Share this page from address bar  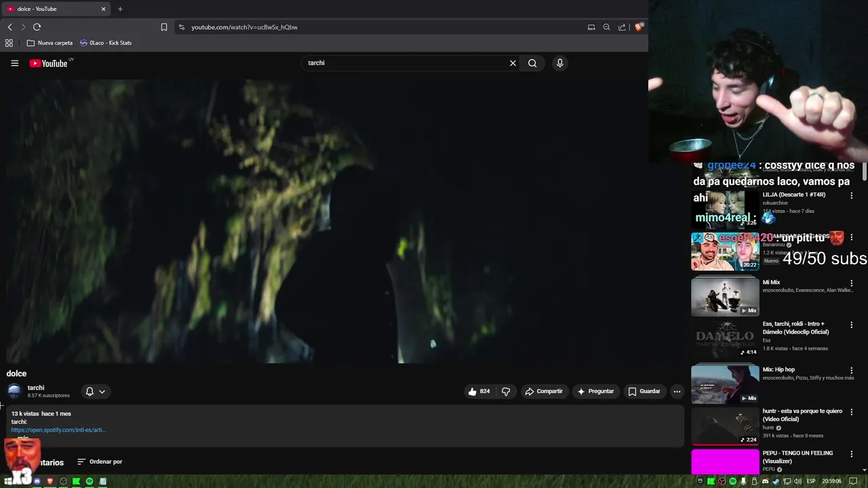tap(622, 27)
